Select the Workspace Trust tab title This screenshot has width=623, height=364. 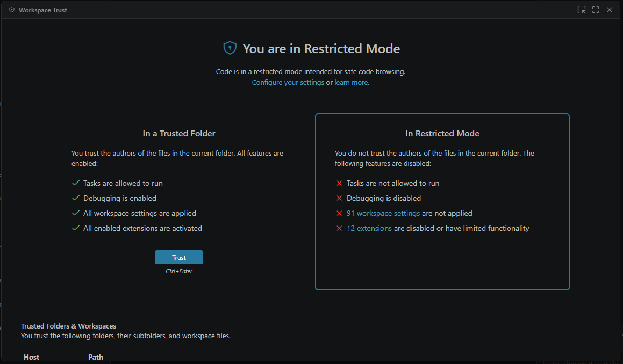tap(43, 10)
